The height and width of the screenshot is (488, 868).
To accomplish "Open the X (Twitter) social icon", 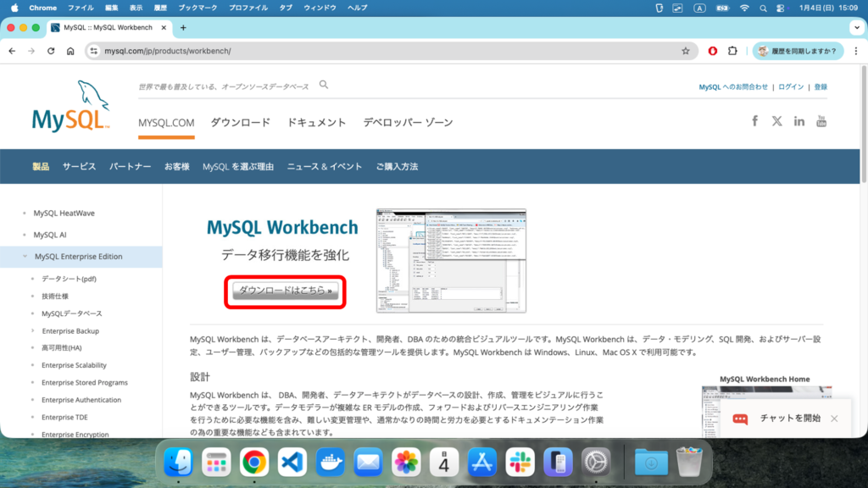I will tap(776, 121).
